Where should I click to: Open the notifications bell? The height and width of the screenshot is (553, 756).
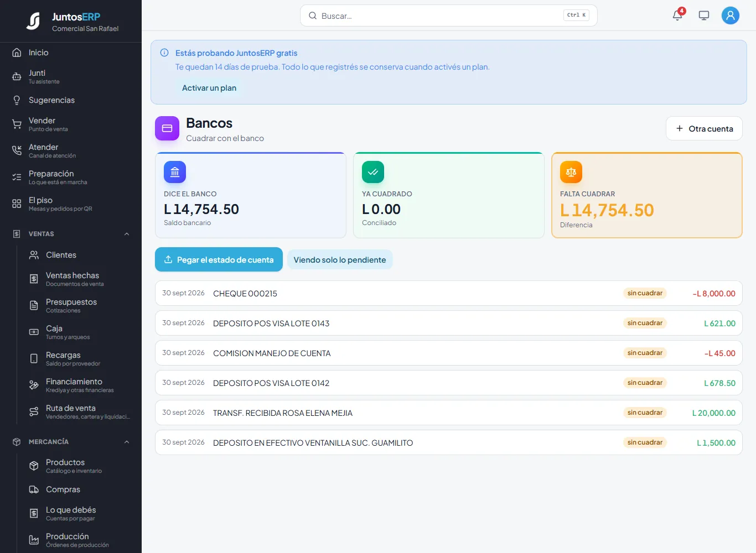click(x=677, y=15)
